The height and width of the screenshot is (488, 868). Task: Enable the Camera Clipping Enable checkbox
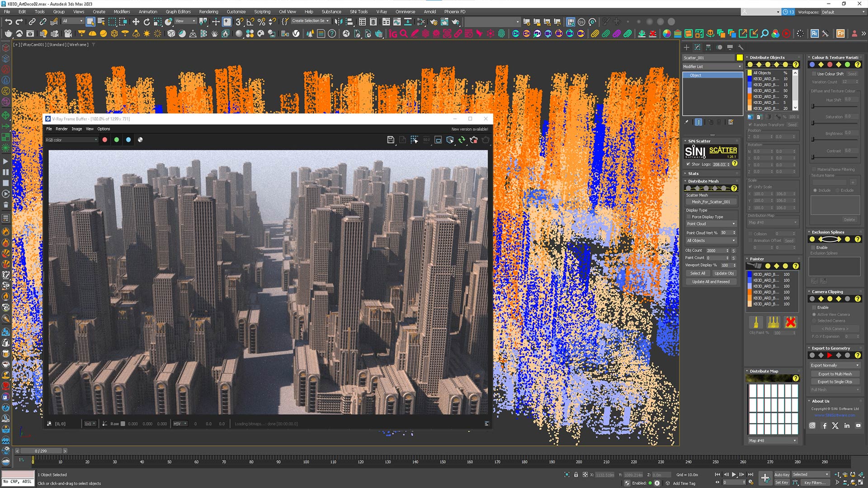814,307
